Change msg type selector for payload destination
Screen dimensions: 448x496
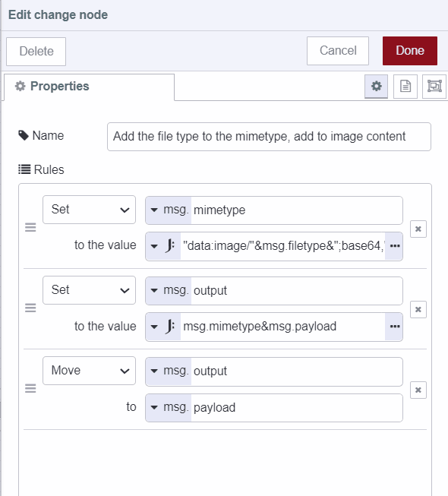point(169,407)
